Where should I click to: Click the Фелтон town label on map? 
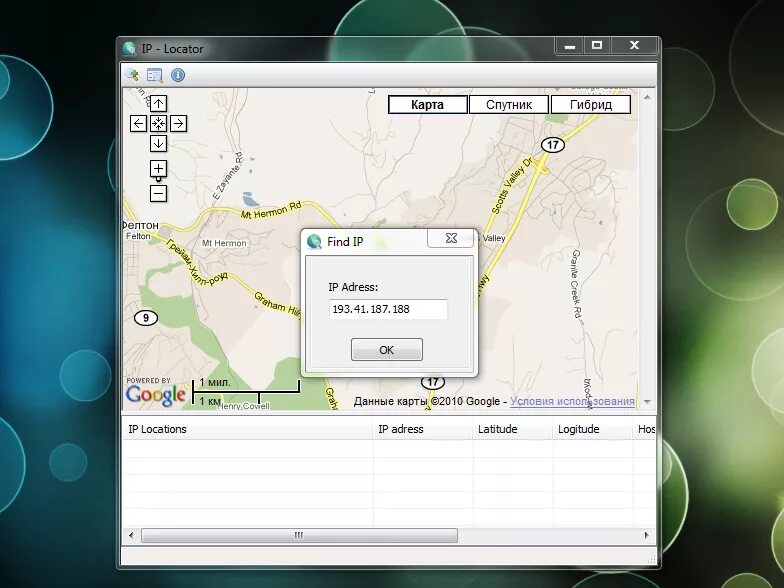(x=140, y=225)
